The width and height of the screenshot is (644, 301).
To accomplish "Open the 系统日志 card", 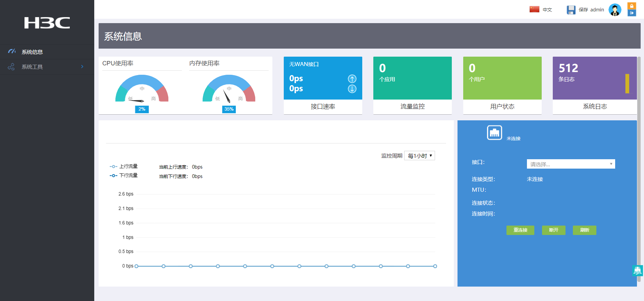I will pos(595,85).
